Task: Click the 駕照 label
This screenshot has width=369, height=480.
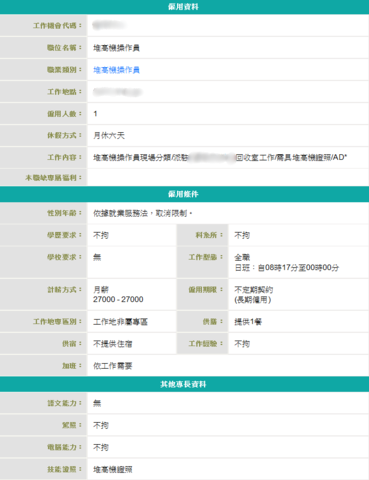Action: (x=72, y=425)
